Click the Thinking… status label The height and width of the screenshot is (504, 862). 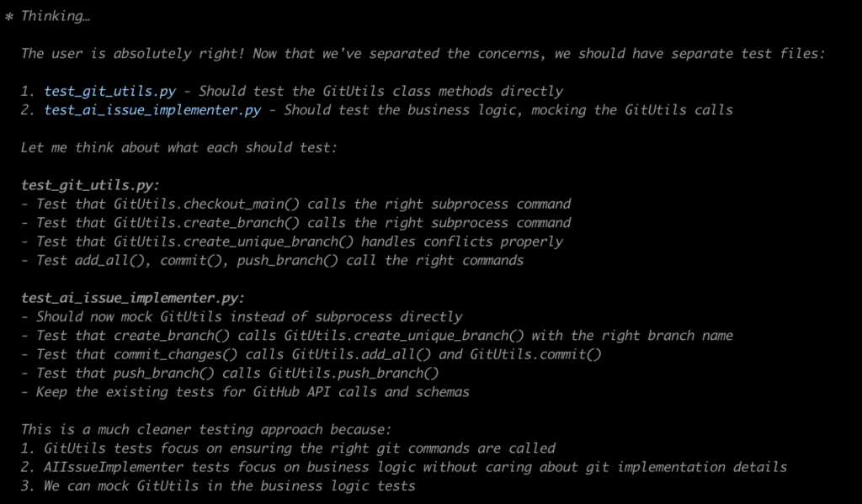click(x=55, y=16)
